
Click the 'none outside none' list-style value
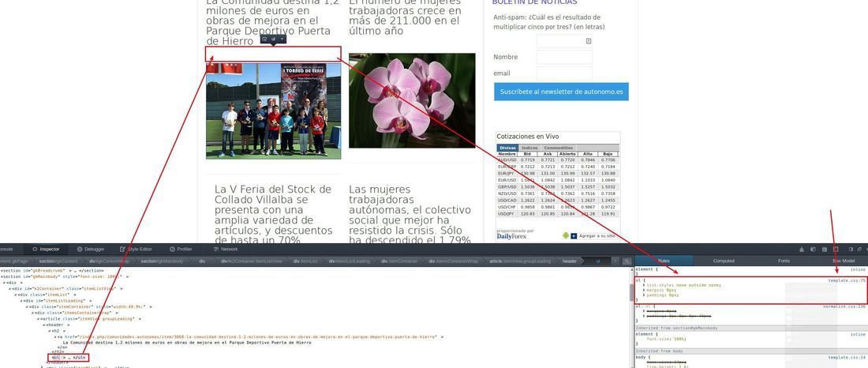(x=699, y=285)
